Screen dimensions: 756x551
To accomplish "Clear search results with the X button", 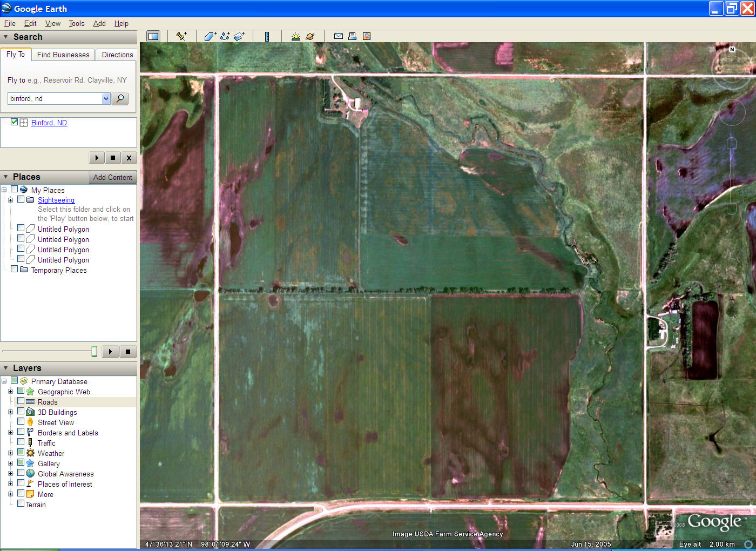I will point(129,158).
